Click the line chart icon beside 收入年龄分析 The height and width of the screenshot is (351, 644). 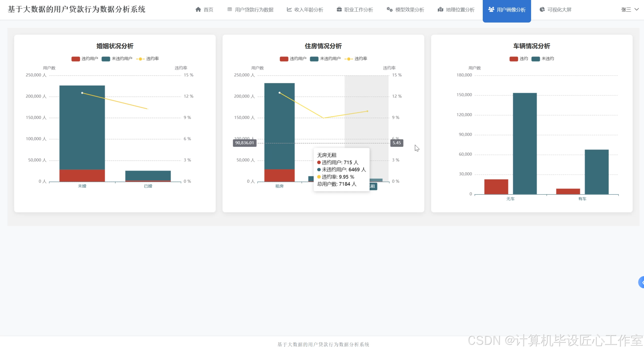[x=289, y=10]
